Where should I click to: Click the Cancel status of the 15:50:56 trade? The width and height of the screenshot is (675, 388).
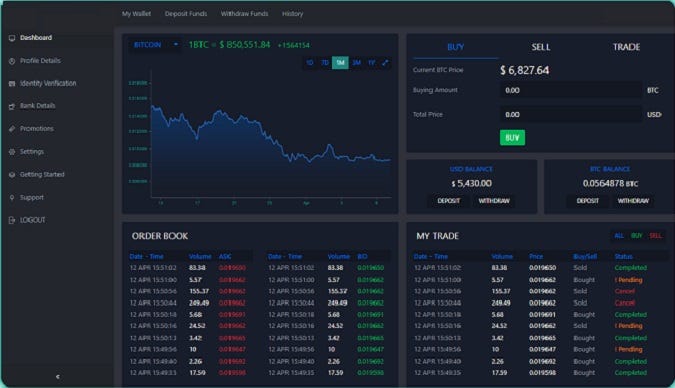625,291
